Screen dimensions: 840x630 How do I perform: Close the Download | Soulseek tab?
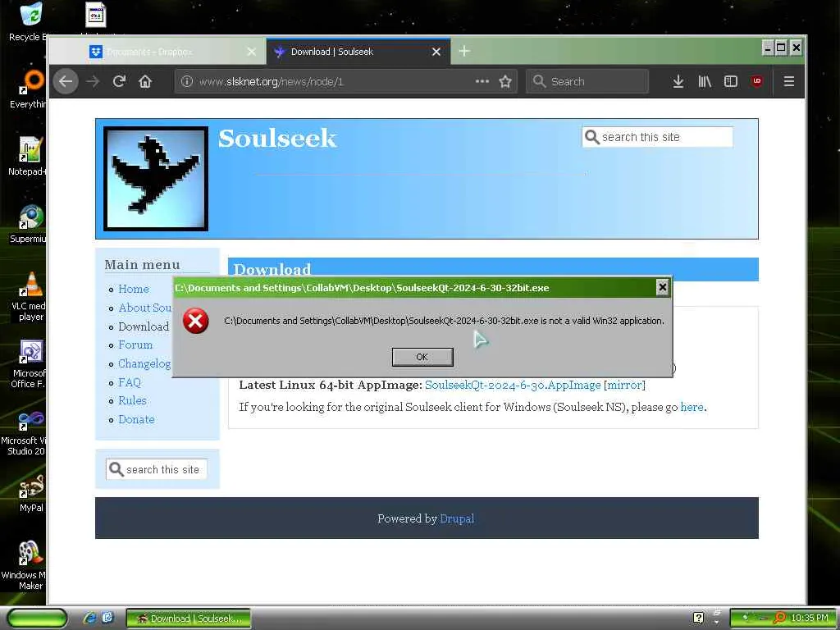[x=436, y=52]
